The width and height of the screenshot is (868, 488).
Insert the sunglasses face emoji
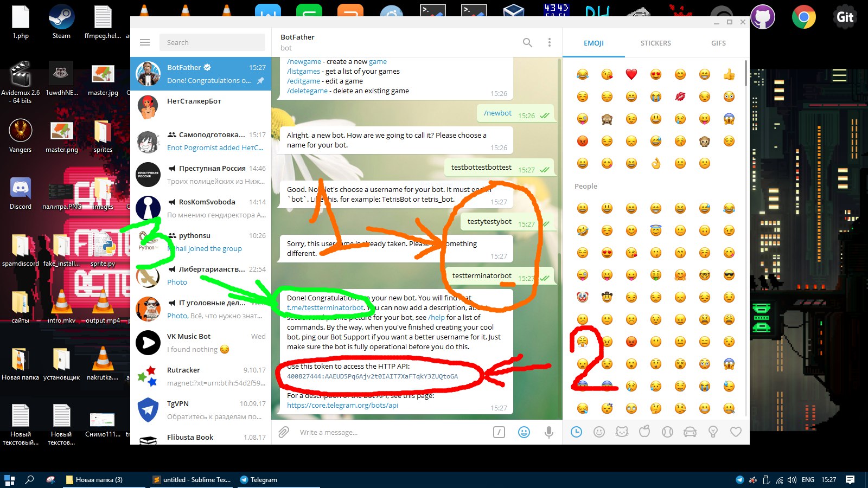tap(729, 275)
